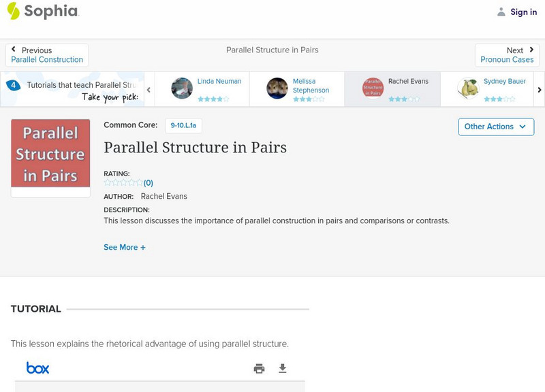Click the Parallel Structure in Pairs thumbnail
This screenshot has width=545, height=392.
[50, 153]
